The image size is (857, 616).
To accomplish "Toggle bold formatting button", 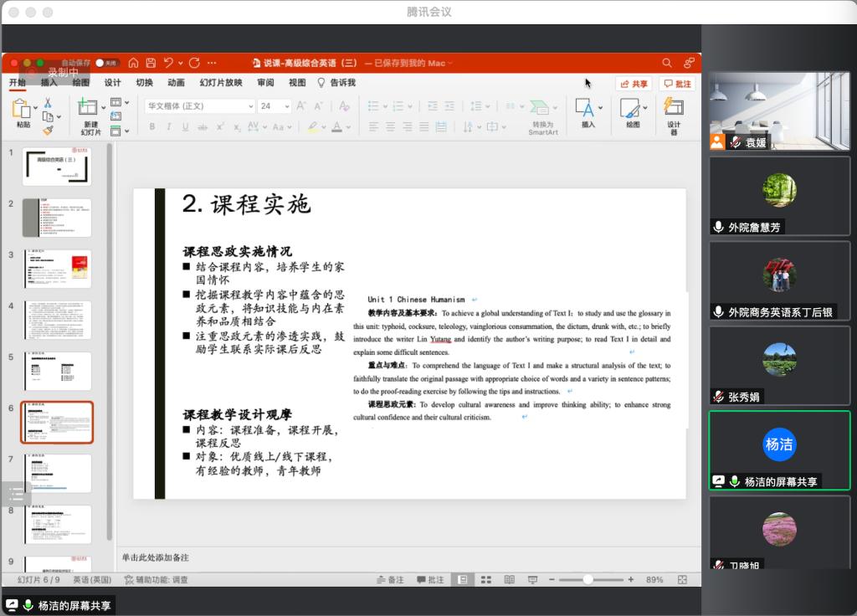I will pos(152,127).
